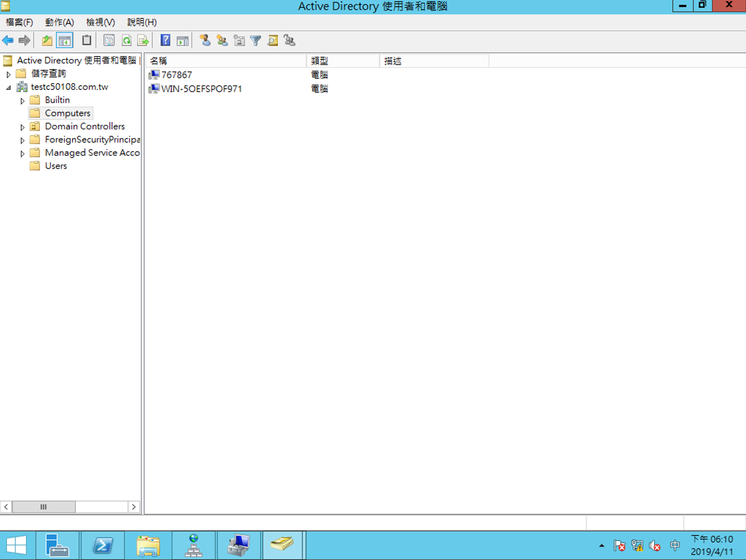Select the ForeignSecurityPrincipals container
746x560 pixels.
92,140
